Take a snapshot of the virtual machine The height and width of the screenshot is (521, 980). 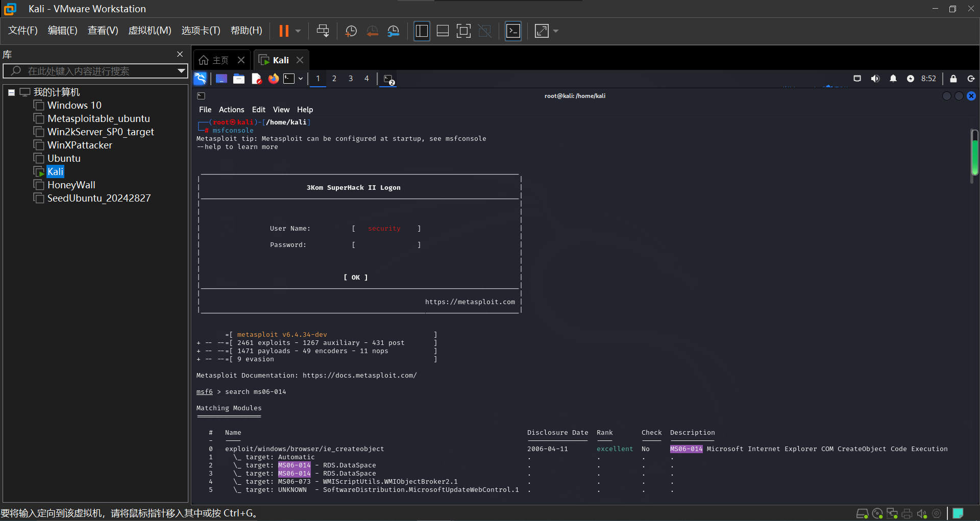pos(351,31)
